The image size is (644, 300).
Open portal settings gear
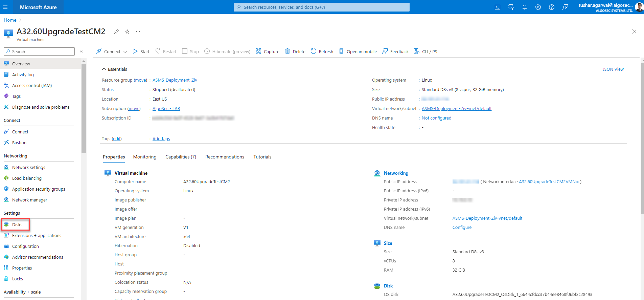click(x=538, y=7)
